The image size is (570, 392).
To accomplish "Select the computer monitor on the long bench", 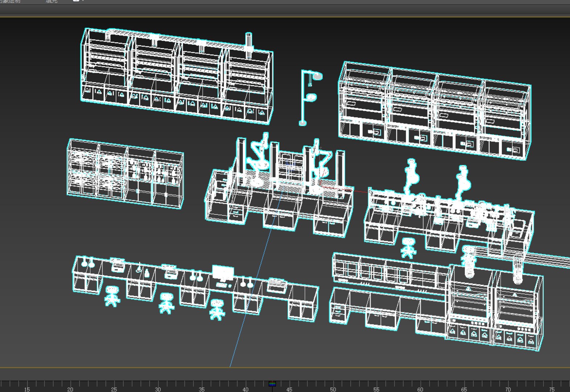I will pyautogui.click(x=223, y=274).
